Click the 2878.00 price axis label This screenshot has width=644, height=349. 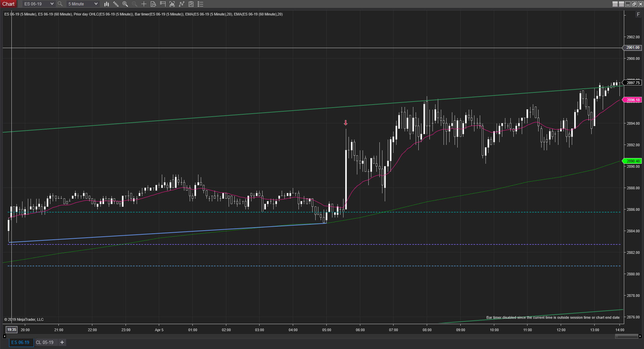point(633,296)
